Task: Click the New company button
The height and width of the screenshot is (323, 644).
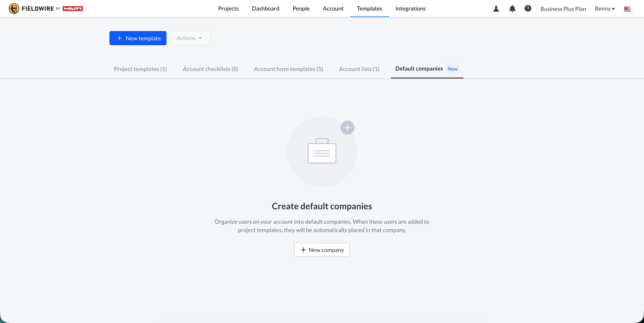Action: (x=322, y=250)
